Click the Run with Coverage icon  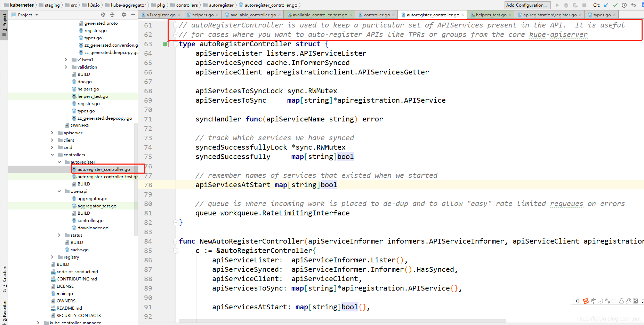[575, 5]
